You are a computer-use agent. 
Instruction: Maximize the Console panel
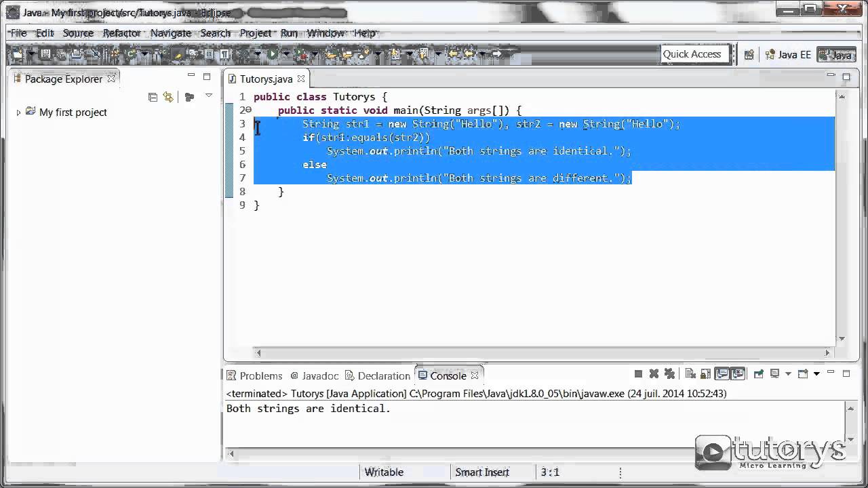(x=846, y=373)
